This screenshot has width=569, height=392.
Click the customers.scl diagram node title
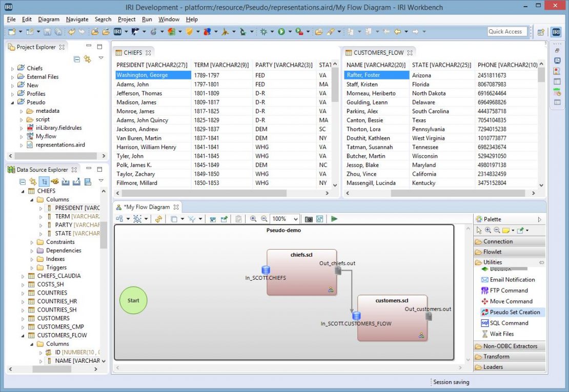click(392, 300)
